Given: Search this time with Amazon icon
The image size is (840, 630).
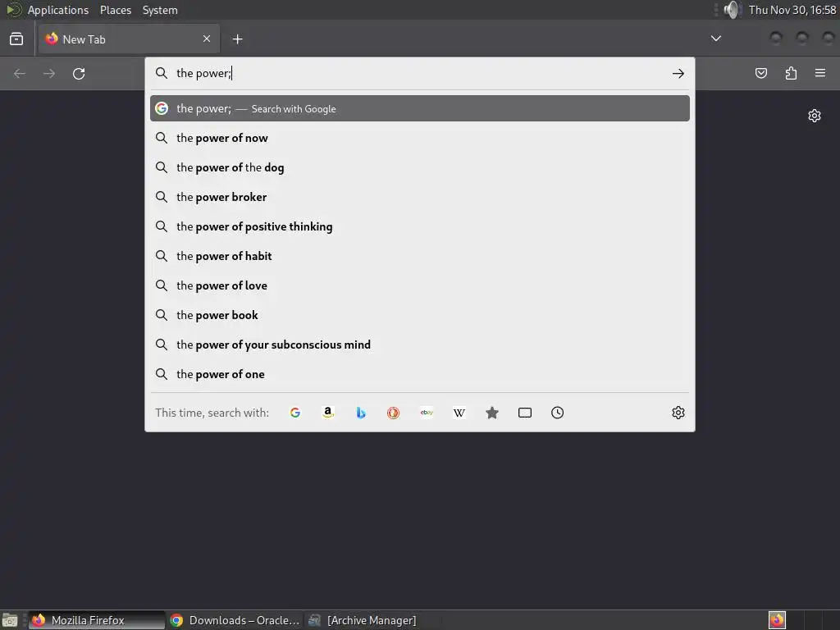Looking at the screenshot, I should 328,413.
